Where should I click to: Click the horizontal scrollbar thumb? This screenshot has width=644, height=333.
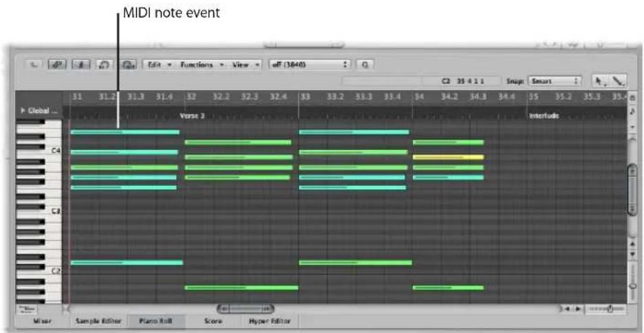(x=245, y=308)
